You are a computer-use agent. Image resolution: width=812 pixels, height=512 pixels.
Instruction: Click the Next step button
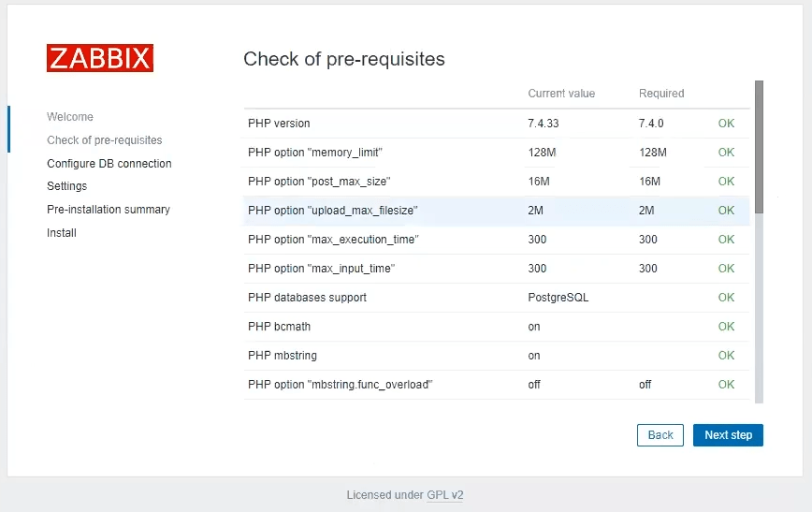pyautogui.click(x=728, y=435)
